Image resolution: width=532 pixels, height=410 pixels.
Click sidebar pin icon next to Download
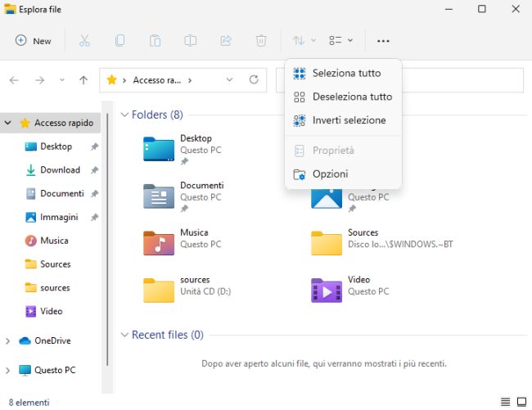[x=94, y=170]
